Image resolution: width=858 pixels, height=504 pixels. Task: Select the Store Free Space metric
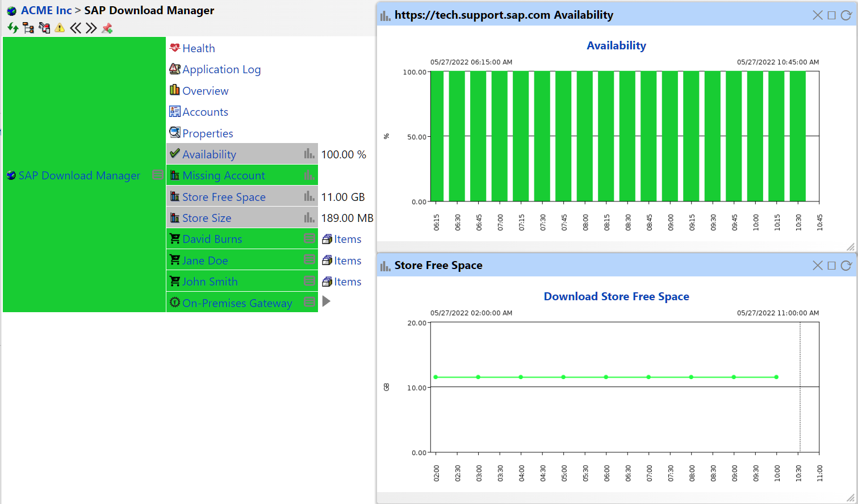coord(242,196)
